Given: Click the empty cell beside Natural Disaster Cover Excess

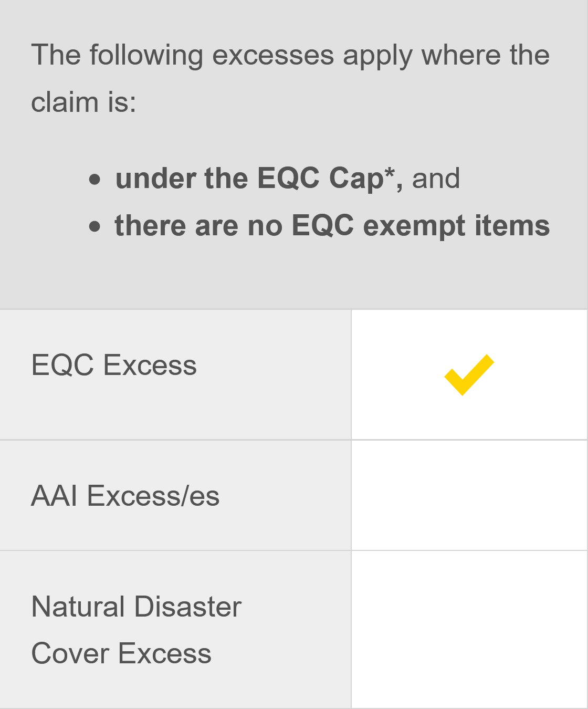Looking at the screenshot, I should click(x=469, y=629).
